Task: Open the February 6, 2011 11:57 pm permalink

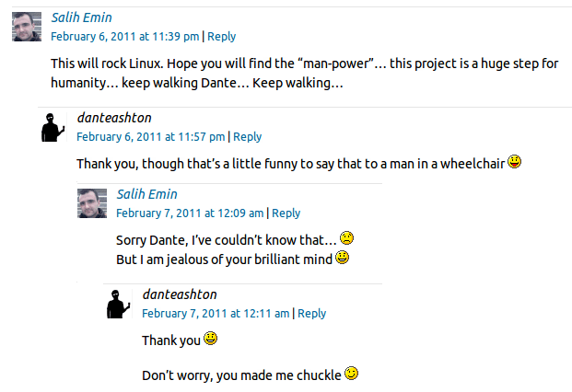Action: click(x=150, y=137)
